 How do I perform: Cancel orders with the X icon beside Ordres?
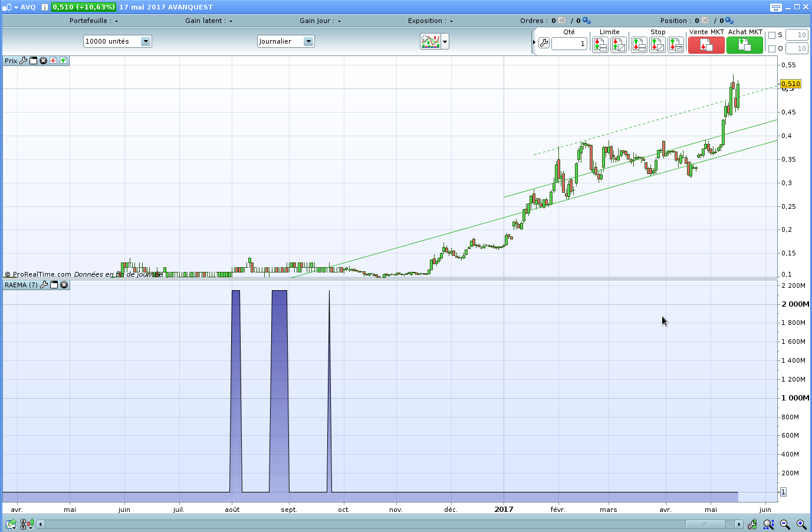[561, 21]
